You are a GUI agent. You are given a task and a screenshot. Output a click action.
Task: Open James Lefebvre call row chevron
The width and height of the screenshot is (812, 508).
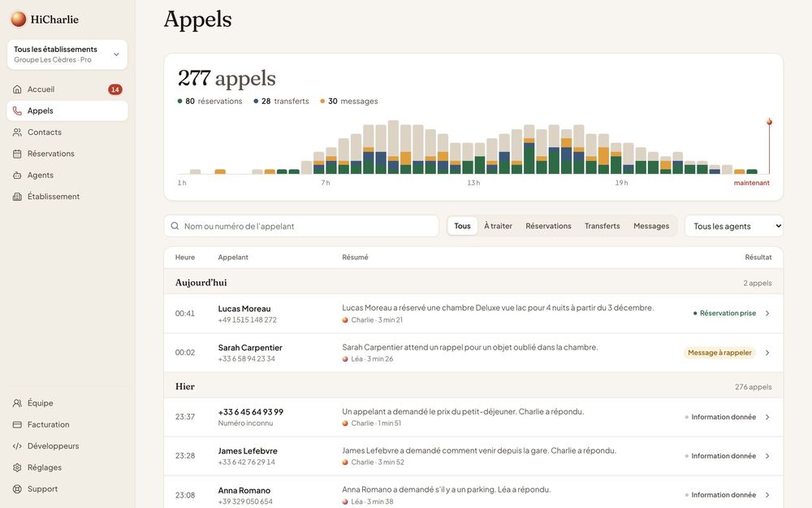point(767,456)
